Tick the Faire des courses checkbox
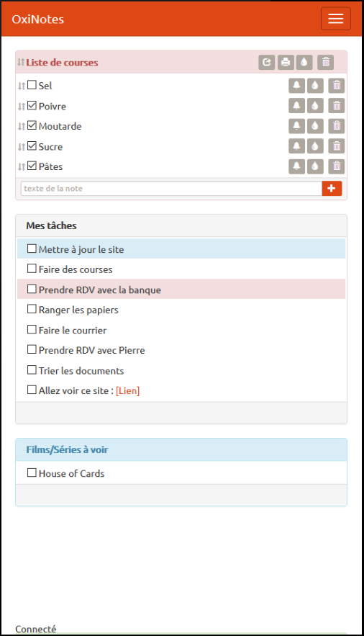 (x=32, y=269)
